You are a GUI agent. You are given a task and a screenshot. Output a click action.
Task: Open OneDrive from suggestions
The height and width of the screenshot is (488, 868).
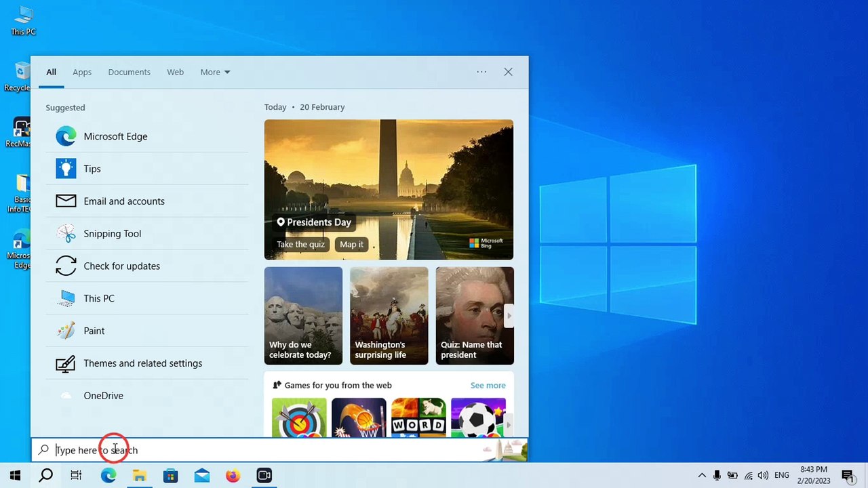(103, 396)
